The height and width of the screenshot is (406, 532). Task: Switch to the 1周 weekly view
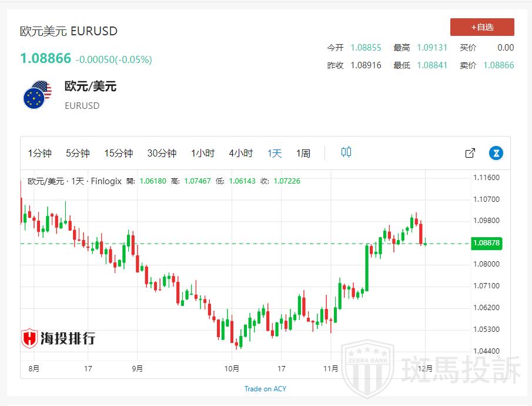click(x=303, y=153)
